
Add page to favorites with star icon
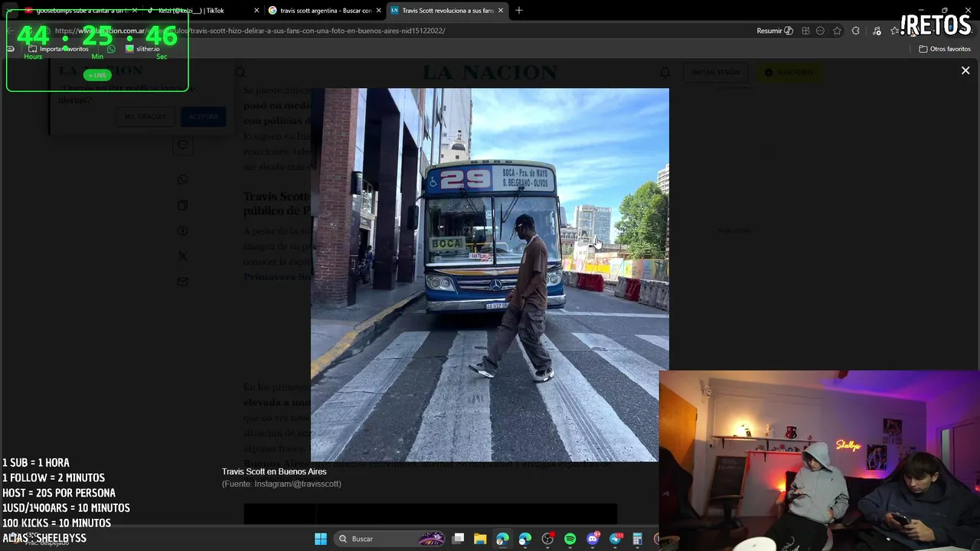pos(837,31)
